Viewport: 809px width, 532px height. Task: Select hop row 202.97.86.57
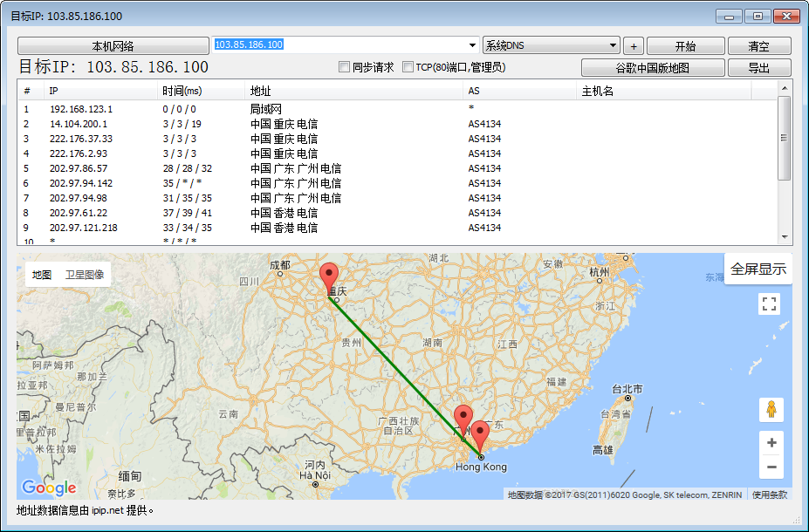click(x=397, y=168)
